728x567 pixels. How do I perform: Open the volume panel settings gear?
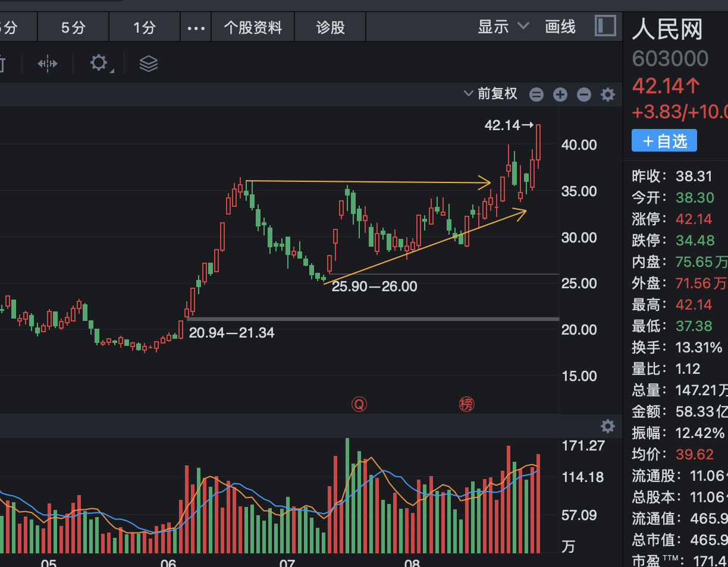[607, 426]
